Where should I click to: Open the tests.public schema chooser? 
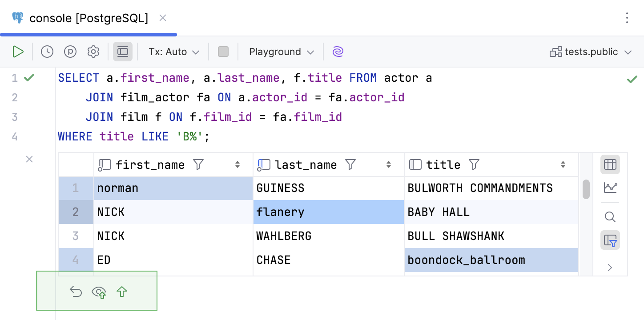click(591, 52)
